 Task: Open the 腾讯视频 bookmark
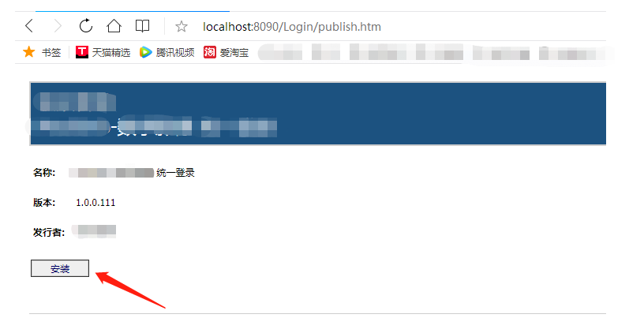[x=175, y=53]
